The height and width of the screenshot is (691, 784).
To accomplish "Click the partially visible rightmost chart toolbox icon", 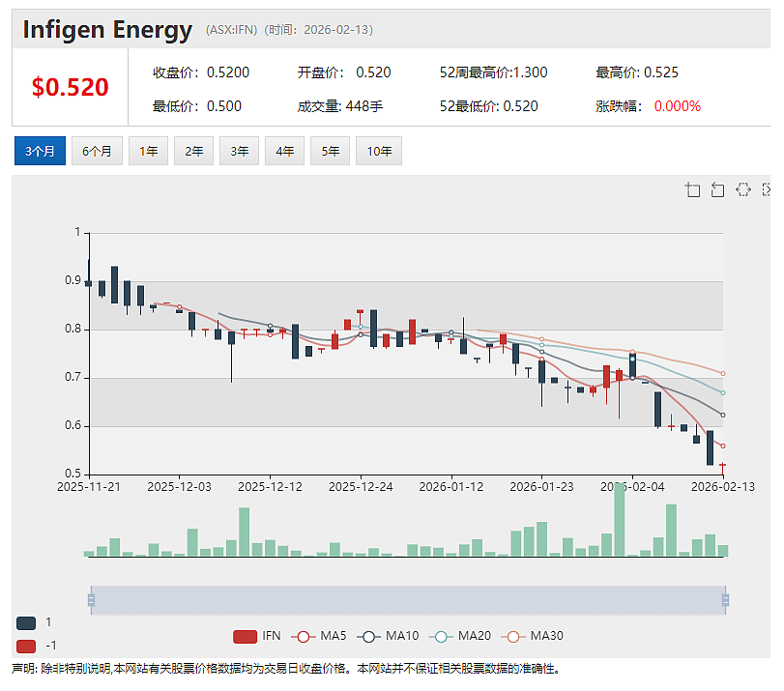I will click(766, 189).
